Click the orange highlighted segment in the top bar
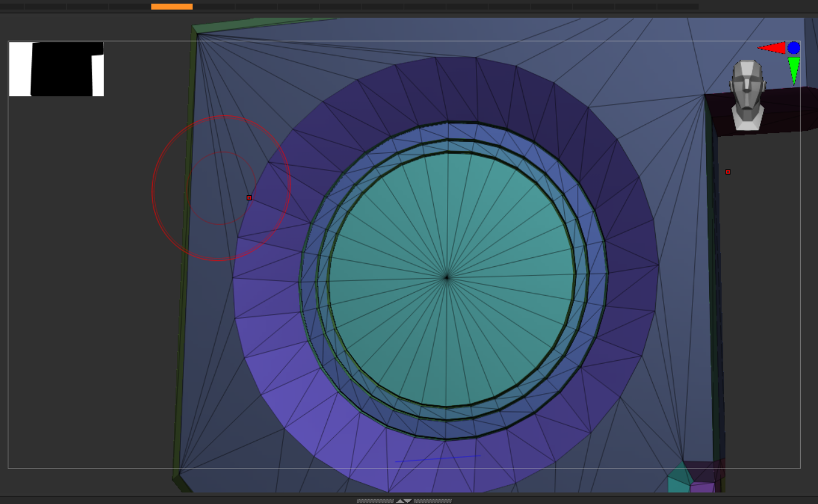This screenshot has width=818, height=504. point(172,7)
